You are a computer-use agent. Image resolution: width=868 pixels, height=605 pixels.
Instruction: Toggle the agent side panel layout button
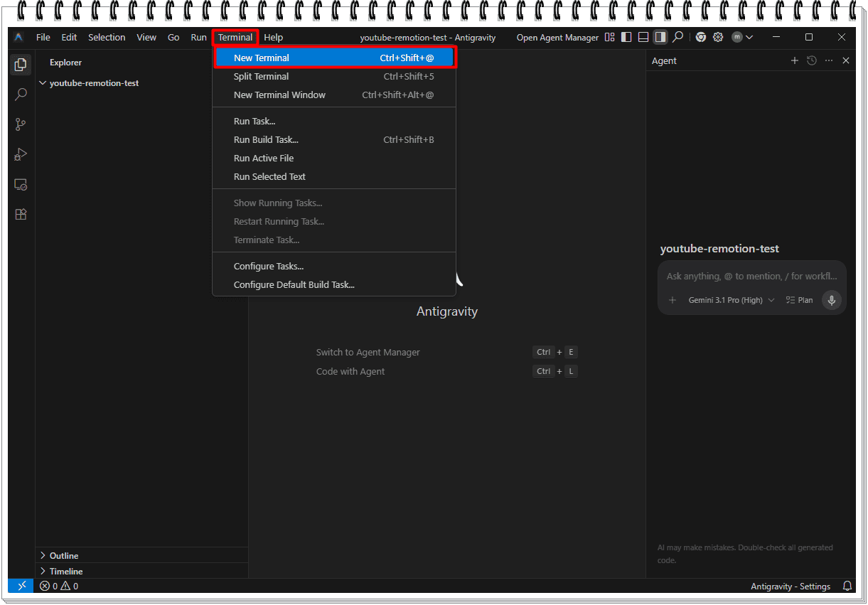pos(660,37)
